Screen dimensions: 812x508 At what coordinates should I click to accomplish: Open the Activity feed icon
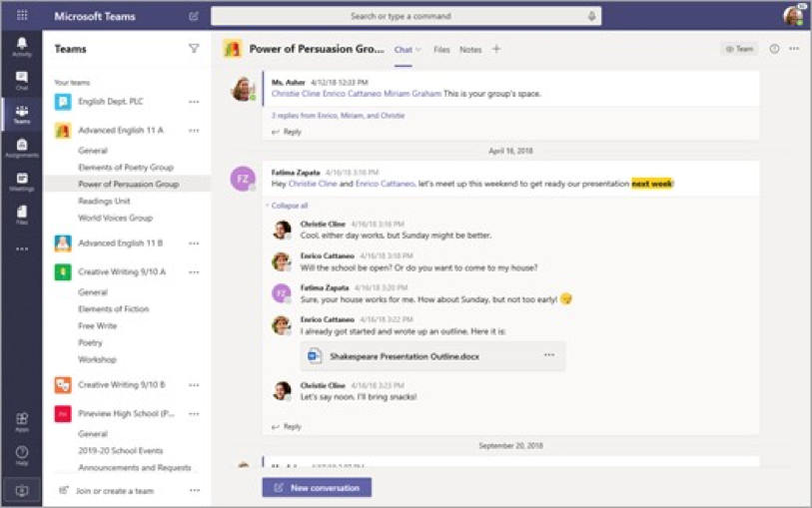pos(21,46)
